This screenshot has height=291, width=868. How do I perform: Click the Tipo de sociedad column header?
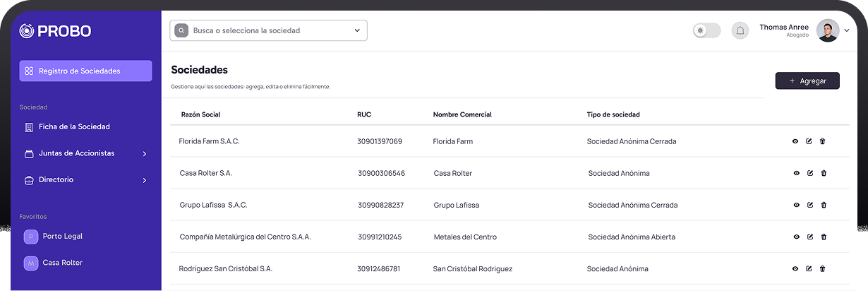click(613, 114)
